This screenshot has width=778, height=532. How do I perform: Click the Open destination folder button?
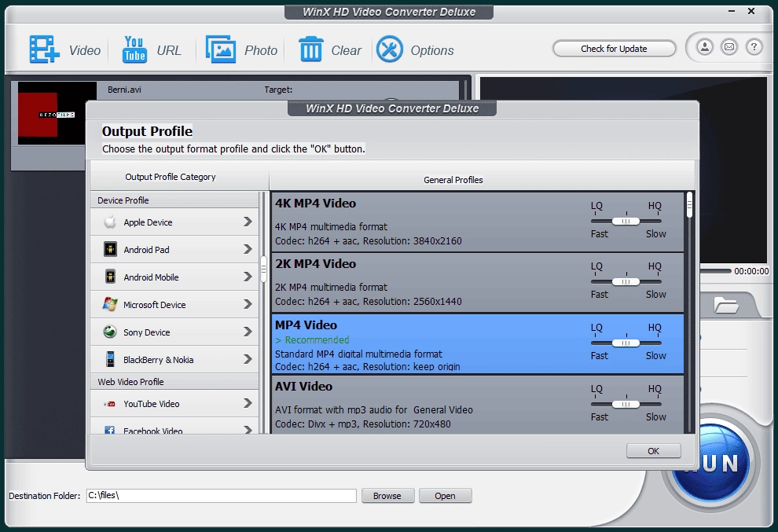[x=445, y=496]
